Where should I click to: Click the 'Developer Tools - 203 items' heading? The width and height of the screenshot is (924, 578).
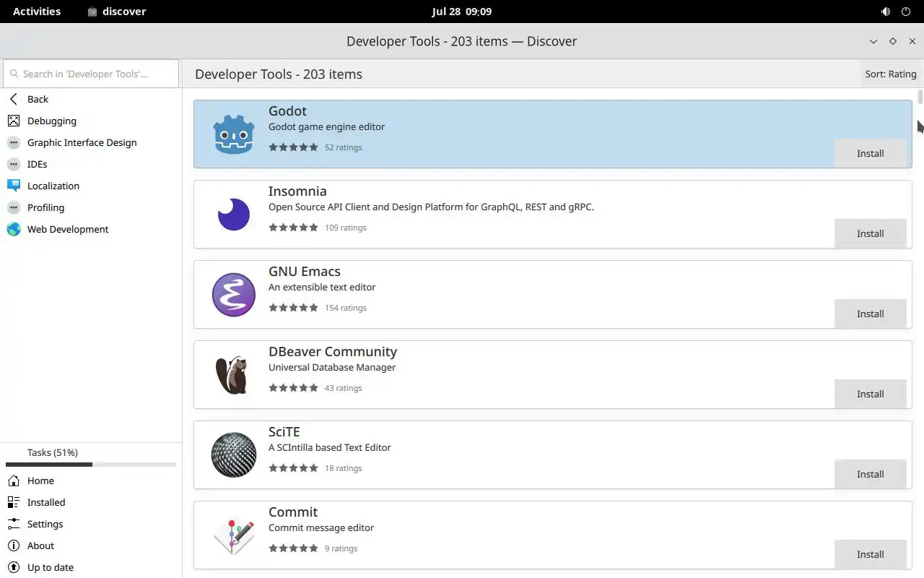(x=279, y=74)
